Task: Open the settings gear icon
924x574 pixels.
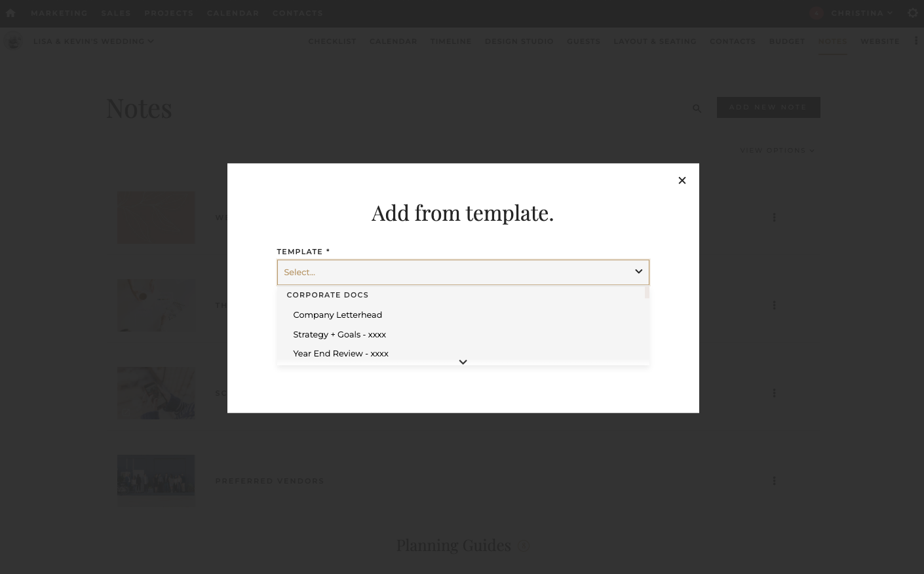Action: [x=912, y=13]
